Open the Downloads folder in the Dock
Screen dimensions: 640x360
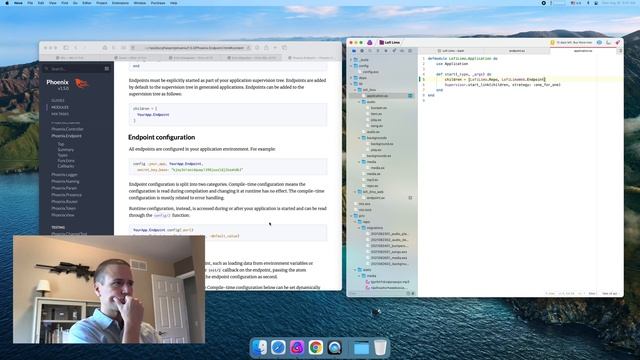(x=361, y=348)
